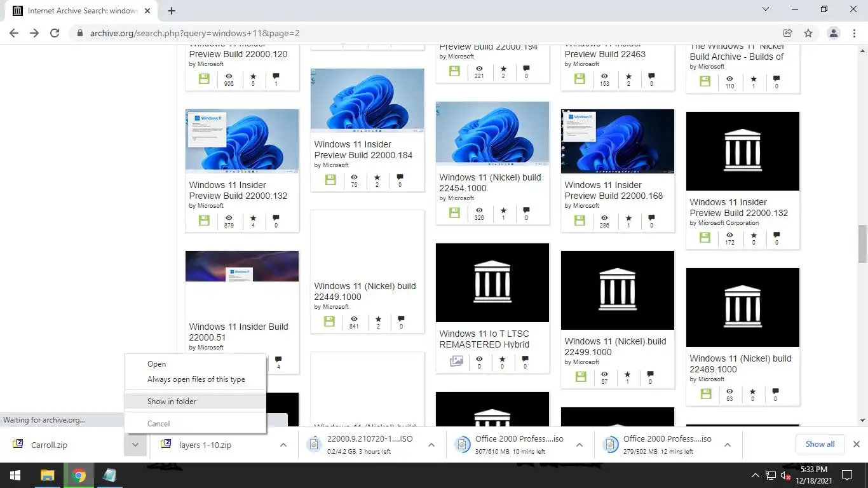View site information lock icon
Screen dimensions: 868x488
click(x=80, y=33)
